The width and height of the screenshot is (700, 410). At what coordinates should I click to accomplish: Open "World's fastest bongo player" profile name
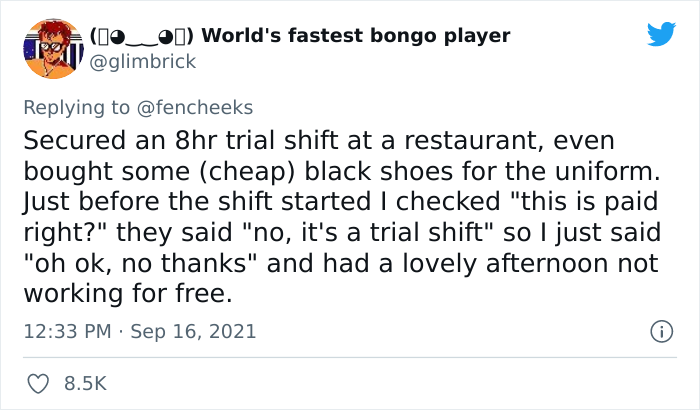coord(358,37)
